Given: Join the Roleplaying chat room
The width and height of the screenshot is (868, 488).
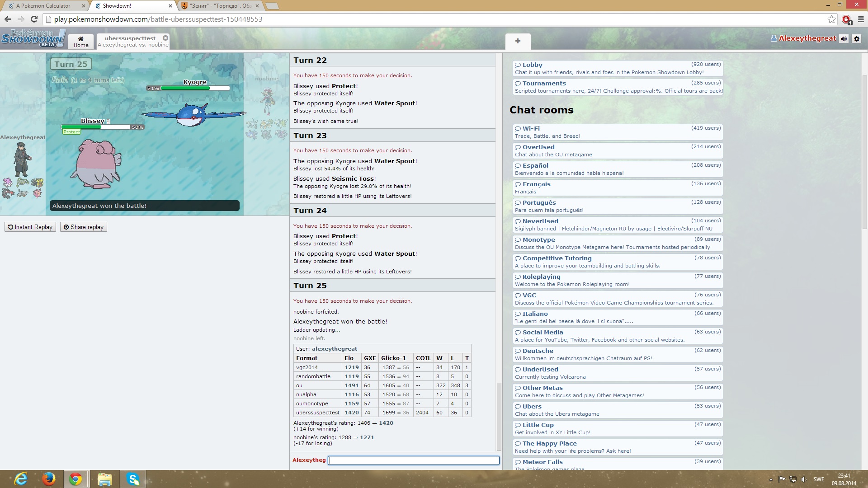Looking at the screenshot, I should [x=618, y=280].
